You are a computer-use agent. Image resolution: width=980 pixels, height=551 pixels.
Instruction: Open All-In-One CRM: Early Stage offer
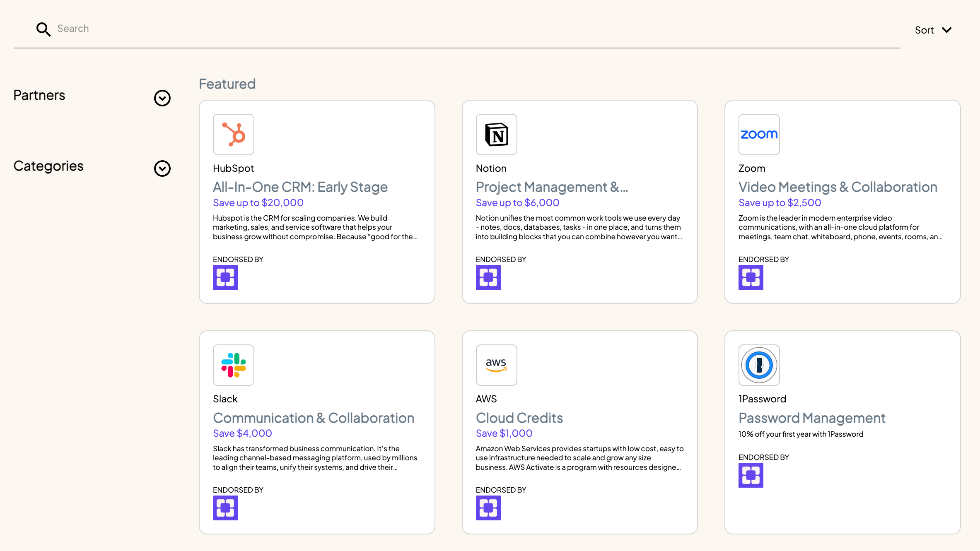click(300, 187)
